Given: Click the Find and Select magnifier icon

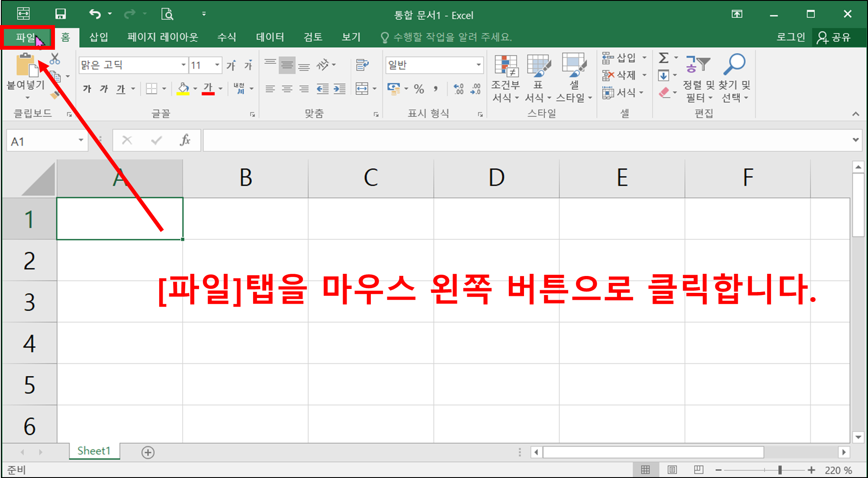Looking at the screenshot, I should coord(734,64).
